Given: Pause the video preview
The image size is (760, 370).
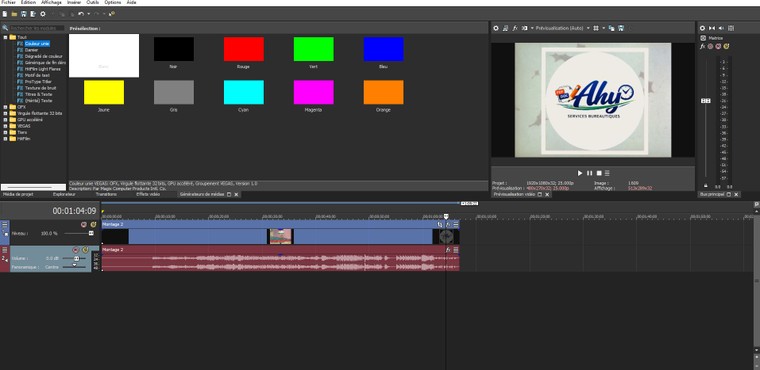Looking at the screenshot, I should point(589,173).
